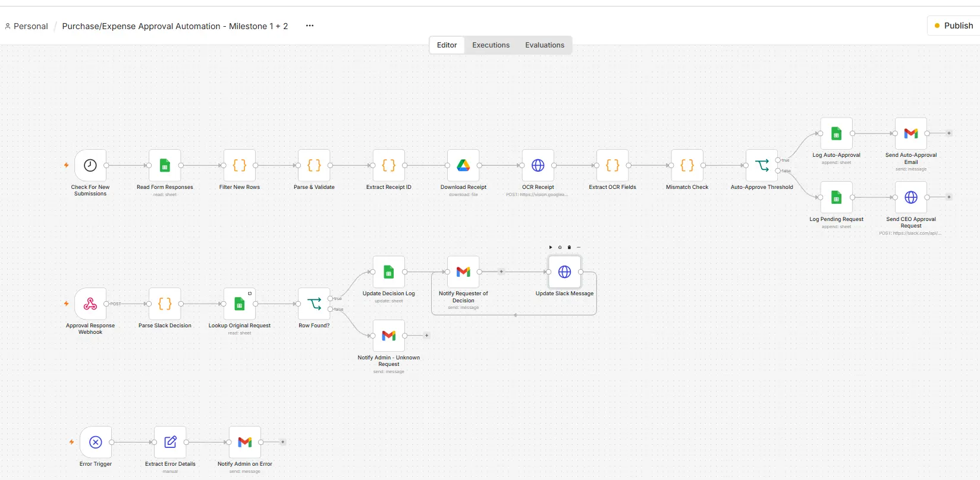980x480 pixels.
Task: Open the Notify Admin - Unknown Request node
Action: [x=389, y=336]
